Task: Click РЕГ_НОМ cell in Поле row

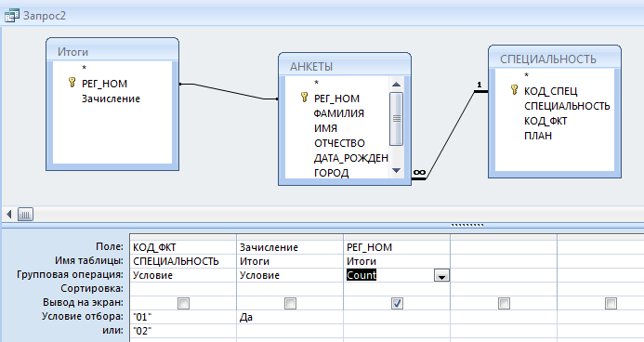Action: pyautogui.click(x=397, y=247)
